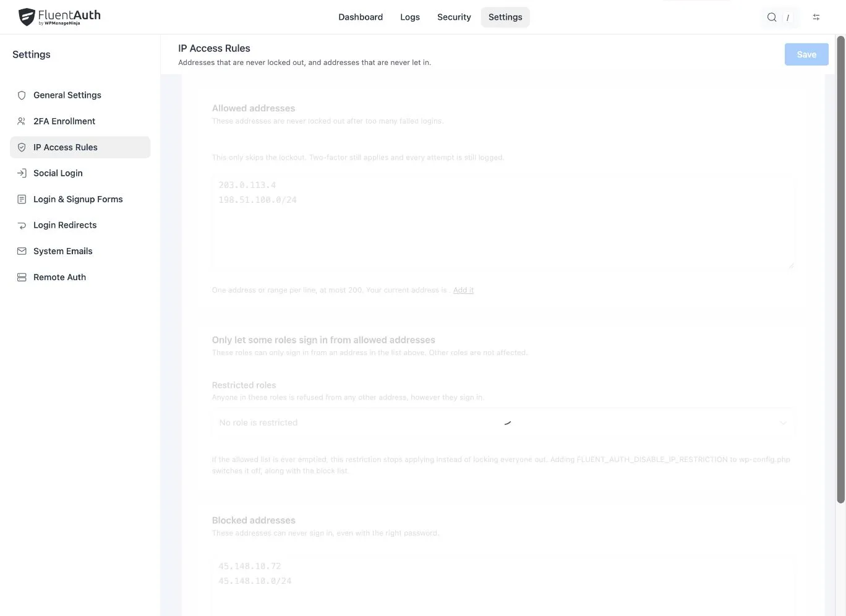Click the FluentAuth shield logo
Image resolution: width=846 pixels, height=616 pixels.
(x=27, y=17)
